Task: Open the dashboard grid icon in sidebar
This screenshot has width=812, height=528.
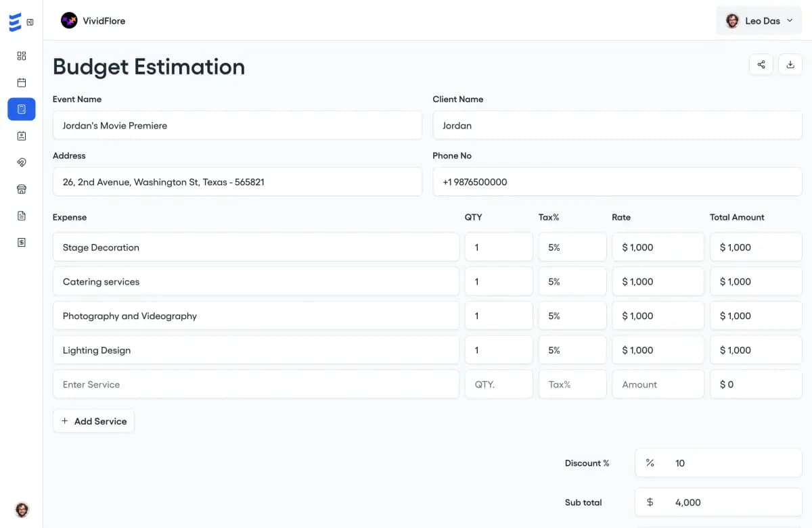Action: point(21,56)
